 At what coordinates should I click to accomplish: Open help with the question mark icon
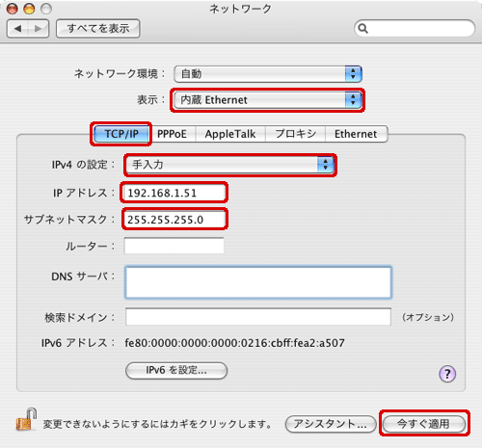pyautogui.click(x=447, y=374)
